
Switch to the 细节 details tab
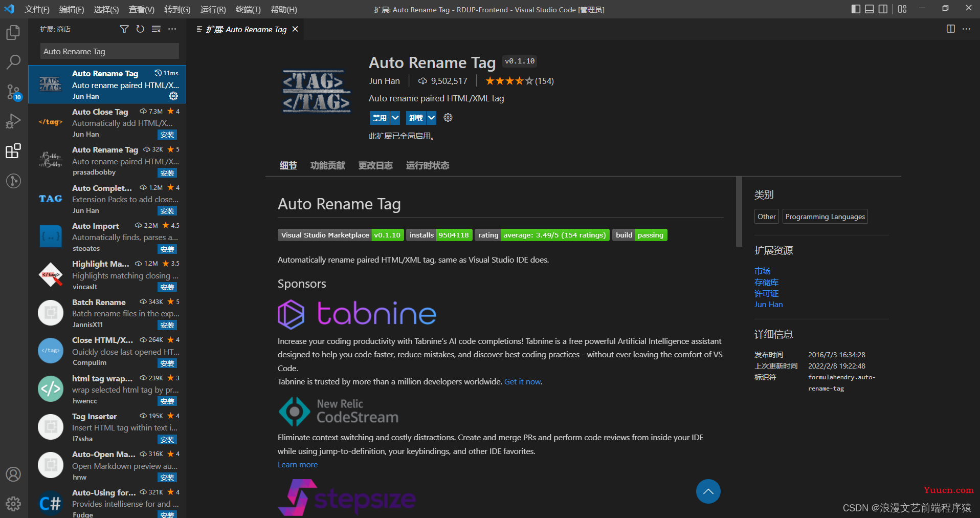coord(288,165)
